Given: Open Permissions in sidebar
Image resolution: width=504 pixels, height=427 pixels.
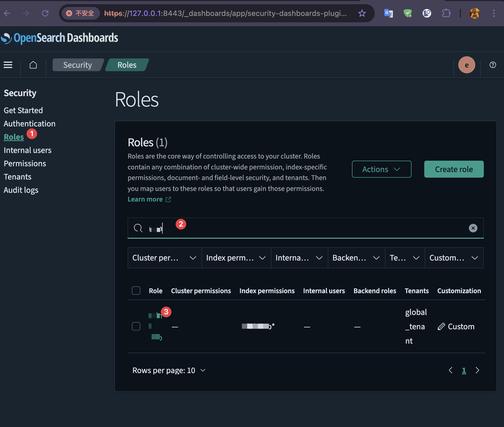Looking at the screenshot, I should click(x=25, y=163).
